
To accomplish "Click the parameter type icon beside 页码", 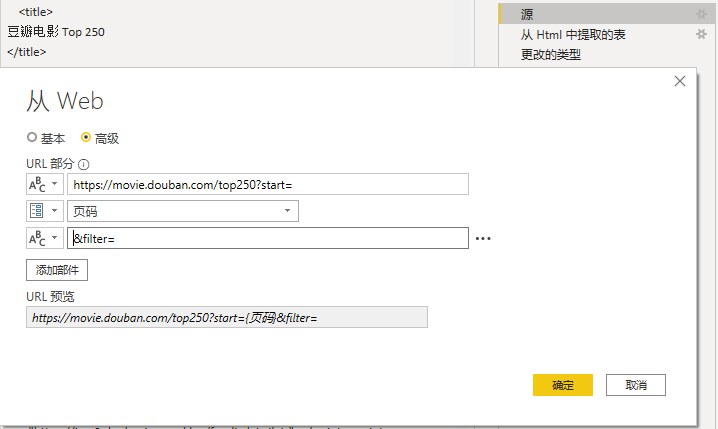I will 36,211.
